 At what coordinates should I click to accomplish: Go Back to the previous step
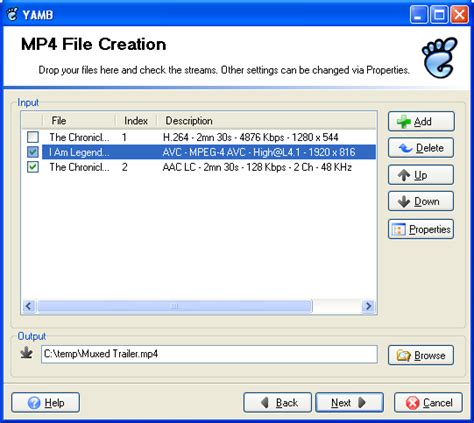pos(277,403)
